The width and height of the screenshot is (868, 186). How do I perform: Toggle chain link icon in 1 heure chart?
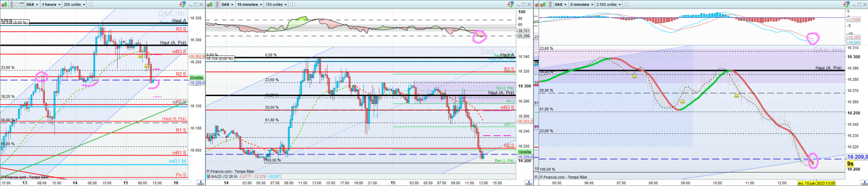12,4
